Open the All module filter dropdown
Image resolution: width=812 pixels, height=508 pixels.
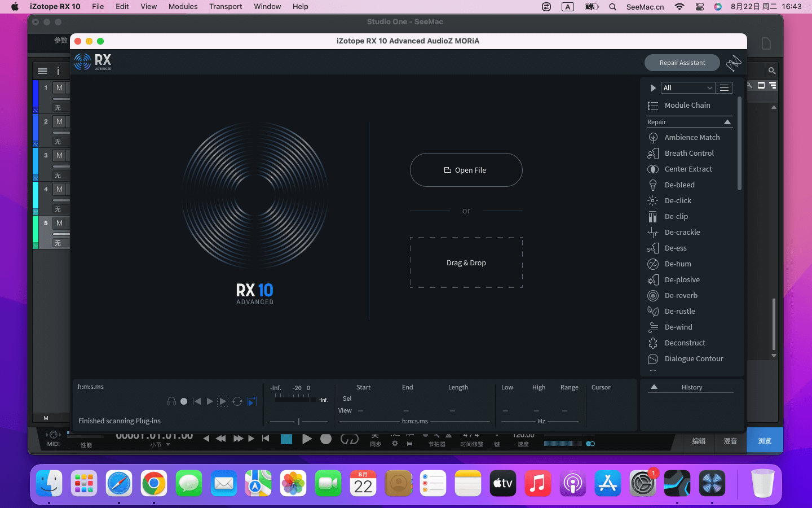(x=687, y=88)
